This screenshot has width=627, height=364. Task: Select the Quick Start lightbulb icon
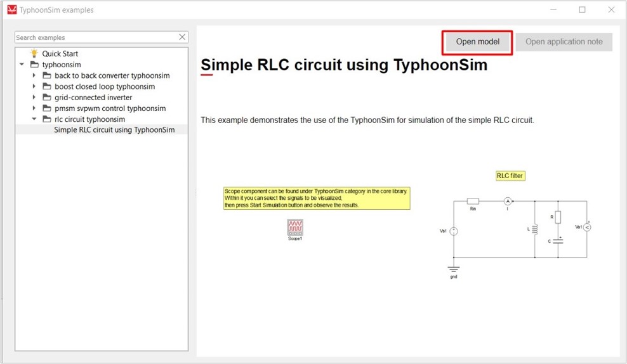34,54
